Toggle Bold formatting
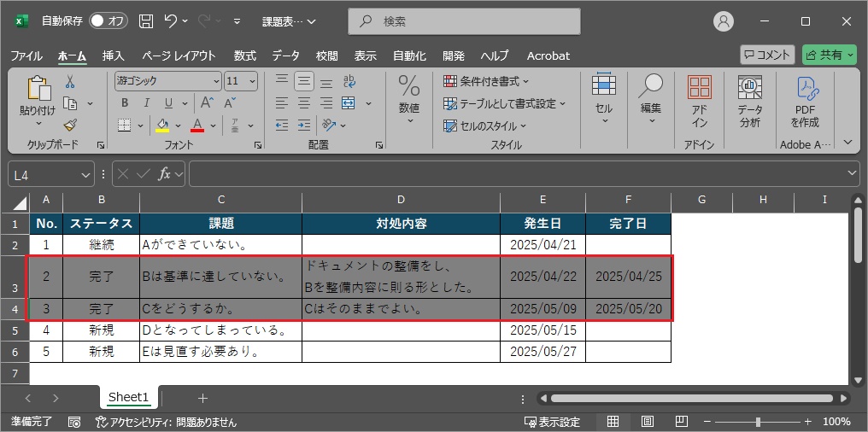868x432 pixels. (x=124, y=103)
